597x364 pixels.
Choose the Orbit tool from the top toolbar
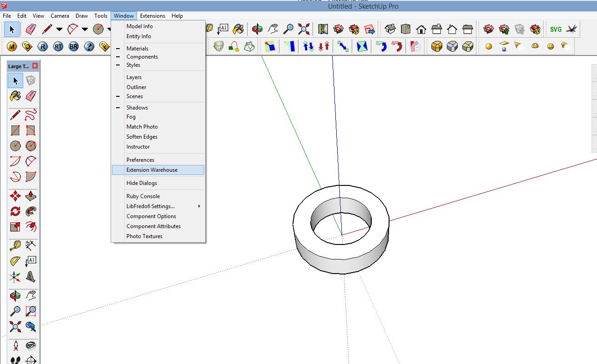256,29
